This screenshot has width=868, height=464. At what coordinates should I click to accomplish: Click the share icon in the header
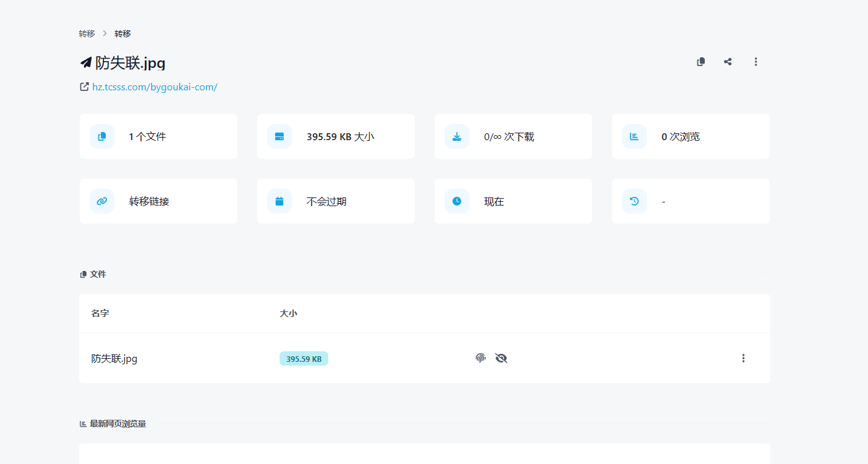click(x=728, y=62)
